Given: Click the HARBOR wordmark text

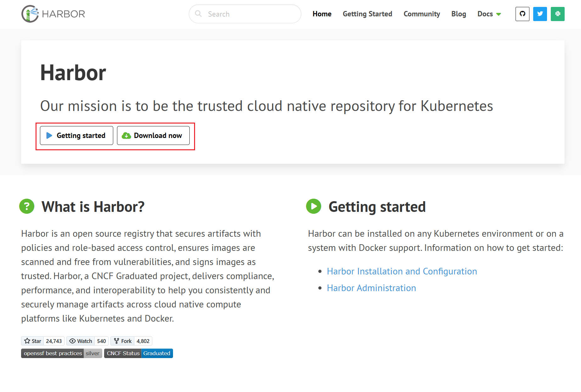Looking at the screenshot, I should [63, 14].
